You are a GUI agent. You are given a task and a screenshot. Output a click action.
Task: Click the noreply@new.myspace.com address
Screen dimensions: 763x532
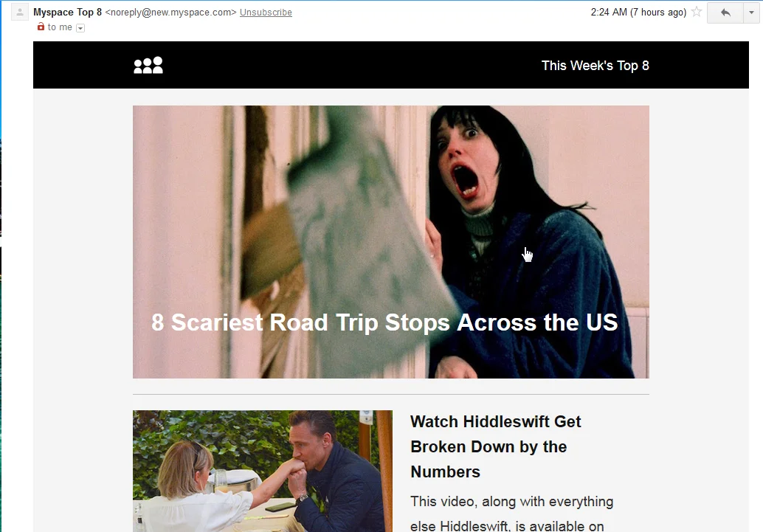(170, 12)
